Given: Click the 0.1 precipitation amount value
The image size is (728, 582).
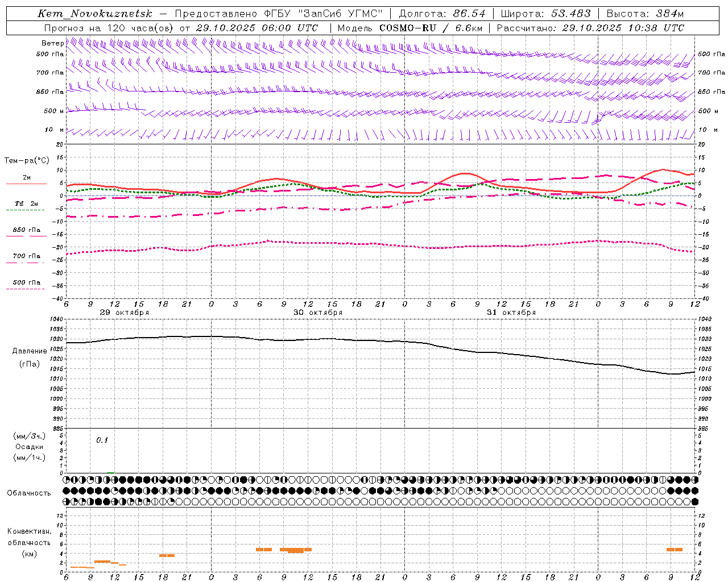Looking at the screenshot, I should point(102,440).
